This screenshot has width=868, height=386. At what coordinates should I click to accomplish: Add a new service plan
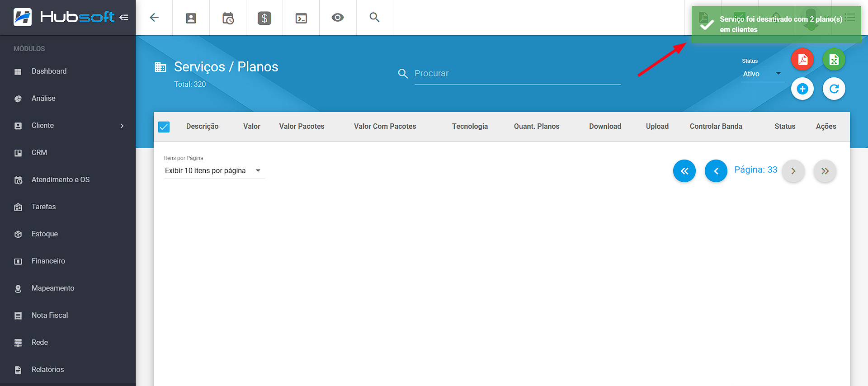point(802,89)
